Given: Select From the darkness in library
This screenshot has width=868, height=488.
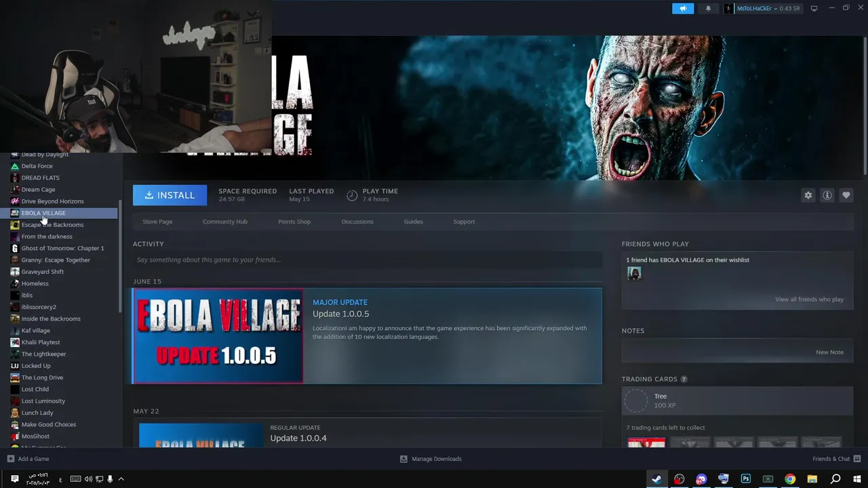Looking at the screenshot, I should 47,237.
